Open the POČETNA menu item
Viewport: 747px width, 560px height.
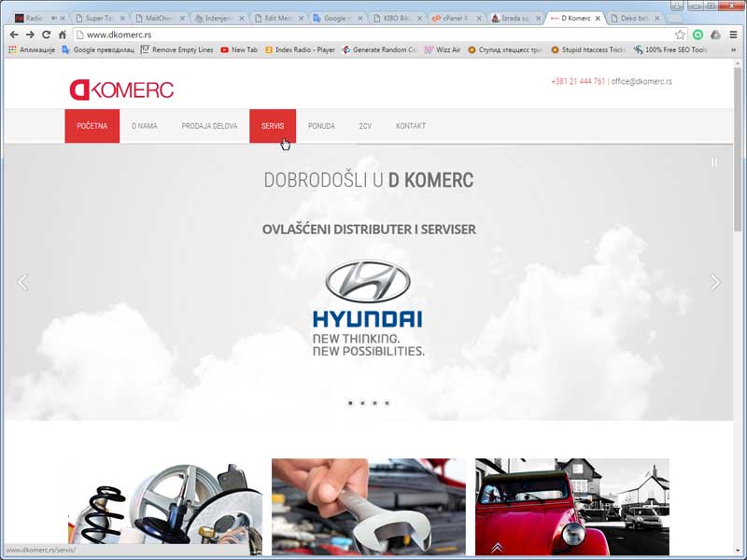[92, 126]
